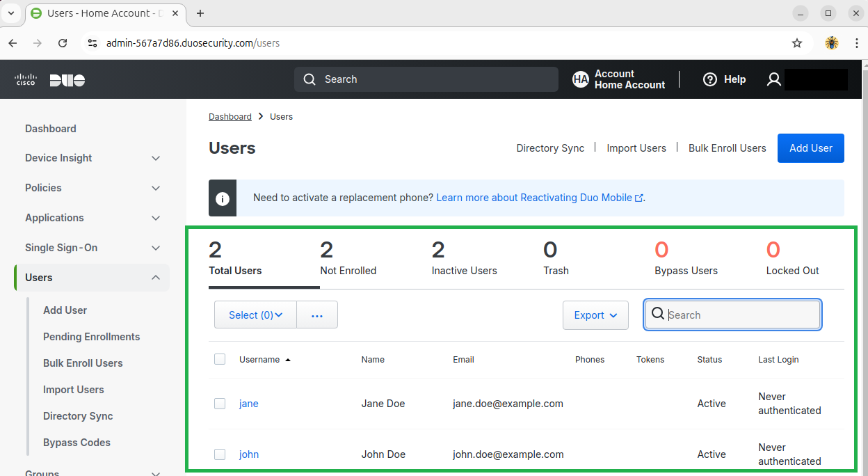Image resolution: width=868 pixels, height=476 pixels.
Task: Click the HA account avatar icon
Action: pos(580,79)
